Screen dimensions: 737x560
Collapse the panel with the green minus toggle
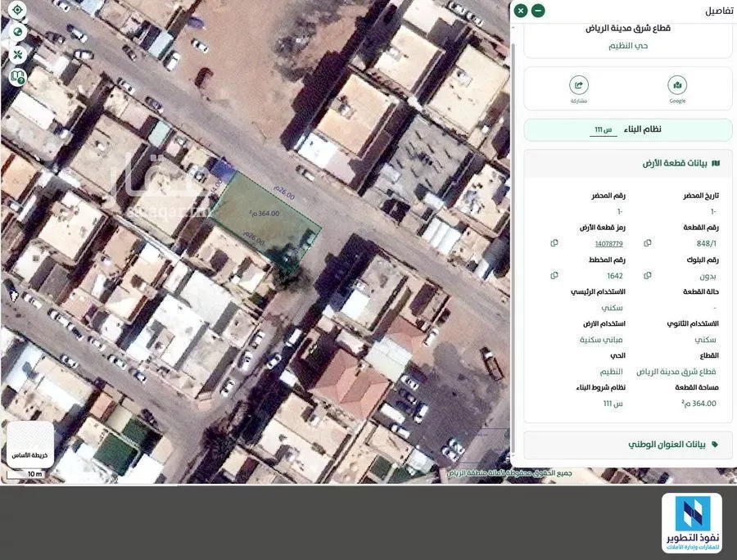click(x=538, y=10)
